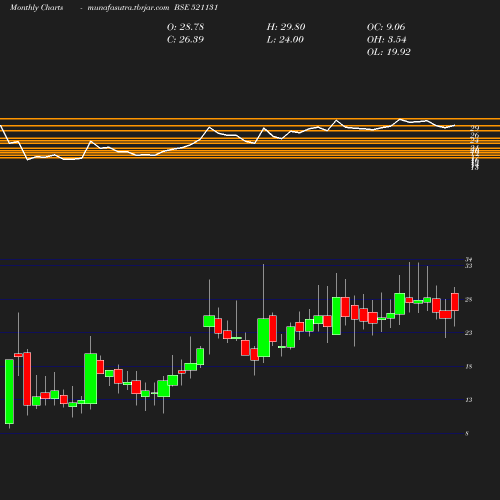Click the "OC: 9.06" reading

coord(386,27)
